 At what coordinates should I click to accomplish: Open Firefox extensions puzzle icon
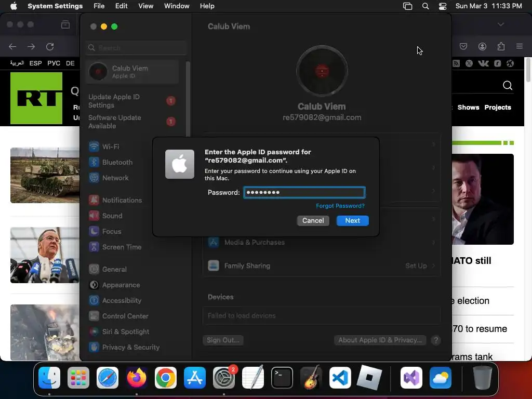click(501, 46)
